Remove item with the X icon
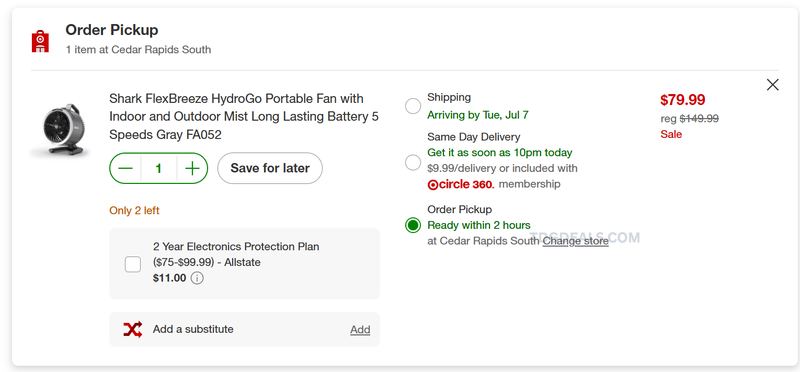Viewport: 800px width, 372px height. click(x=772, y=85)
